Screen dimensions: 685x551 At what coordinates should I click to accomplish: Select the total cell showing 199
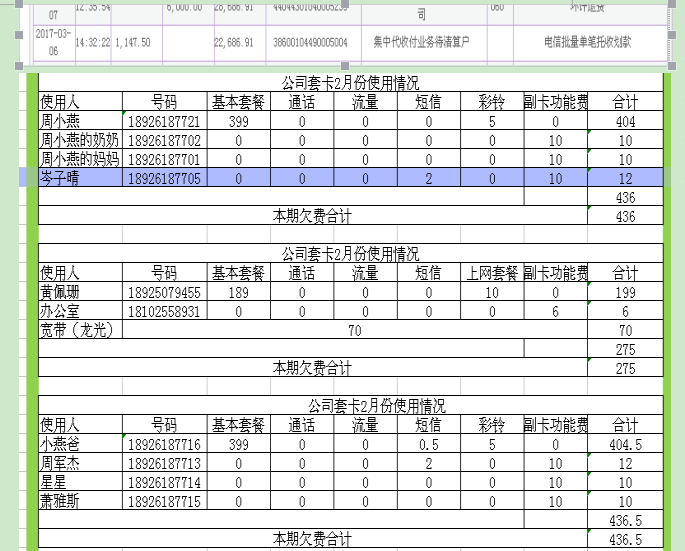coord(625,293)
